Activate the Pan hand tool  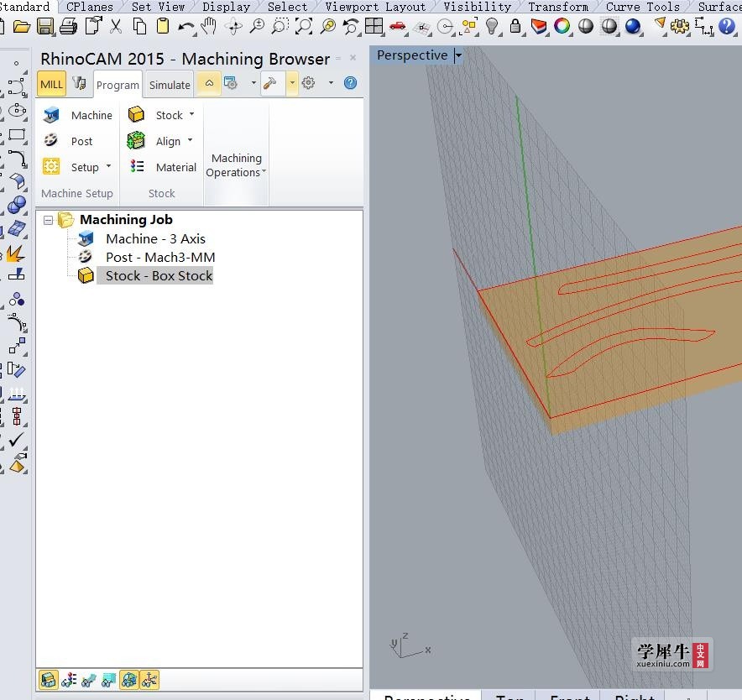click(x=209, y=27)
